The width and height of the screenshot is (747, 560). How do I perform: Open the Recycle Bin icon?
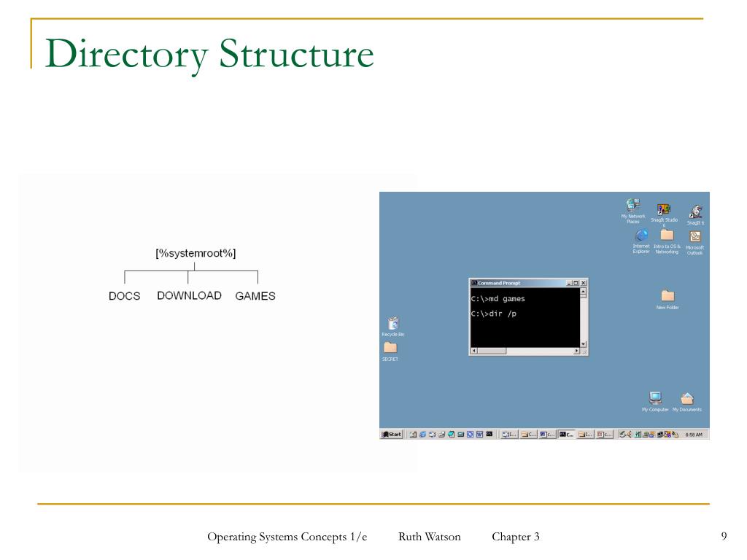(393, 326)
